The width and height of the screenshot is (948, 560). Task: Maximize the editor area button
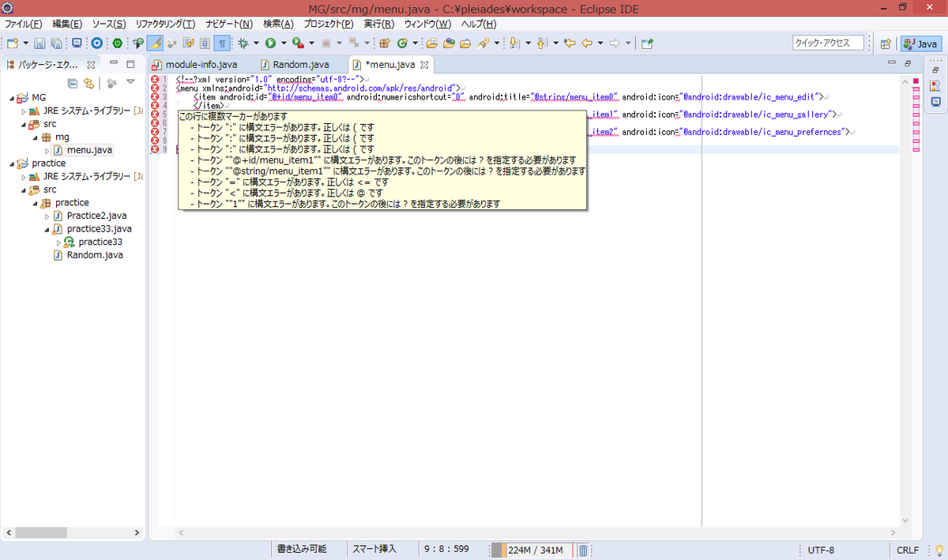tap(908, 63)
